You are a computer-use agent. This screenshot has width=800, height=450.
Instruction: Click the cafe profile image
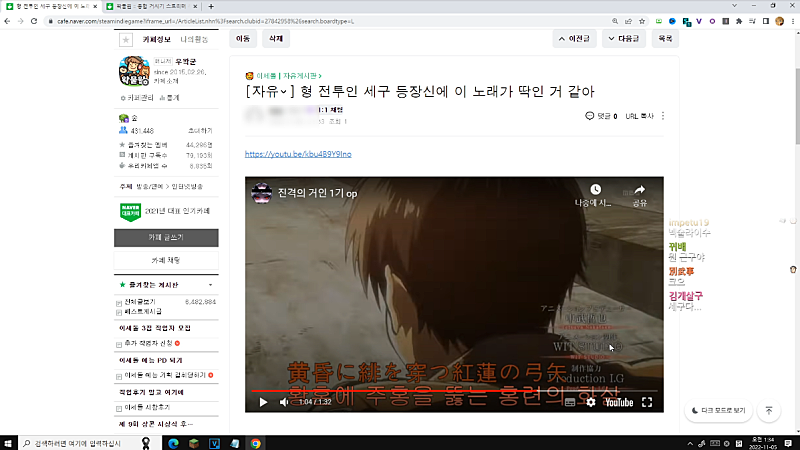point(134,71)
